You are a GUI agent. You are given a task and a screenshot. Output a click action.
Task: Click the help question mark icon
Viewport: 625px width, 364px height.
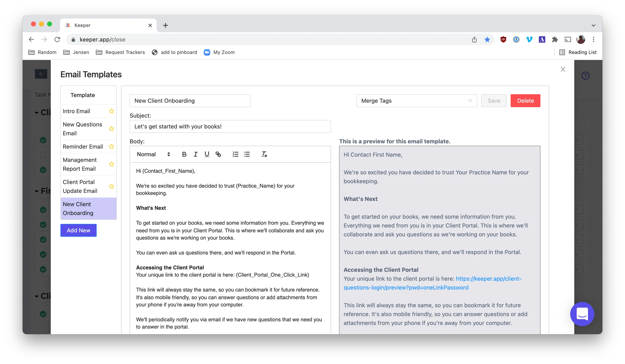tap(585, 76)
